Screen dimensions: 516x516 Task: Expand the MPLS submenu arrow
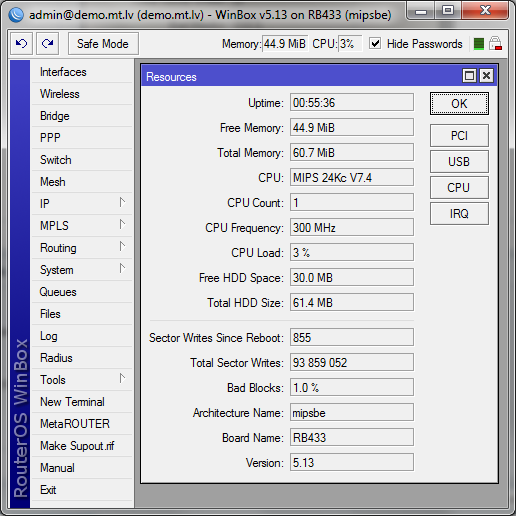tap(122, 224)
